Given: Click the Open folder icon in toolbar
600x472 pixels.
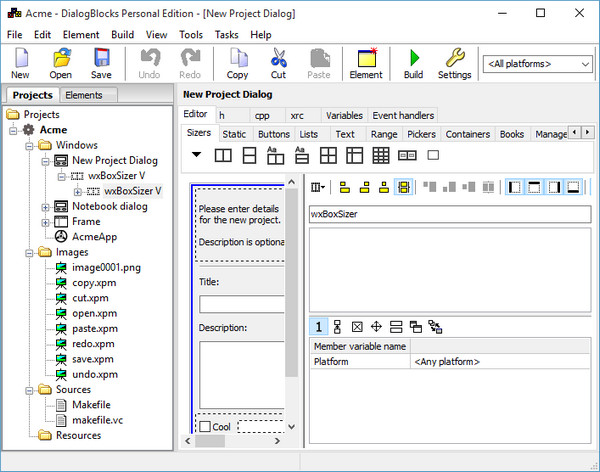Looking at the screenshot, I should 61,62.
